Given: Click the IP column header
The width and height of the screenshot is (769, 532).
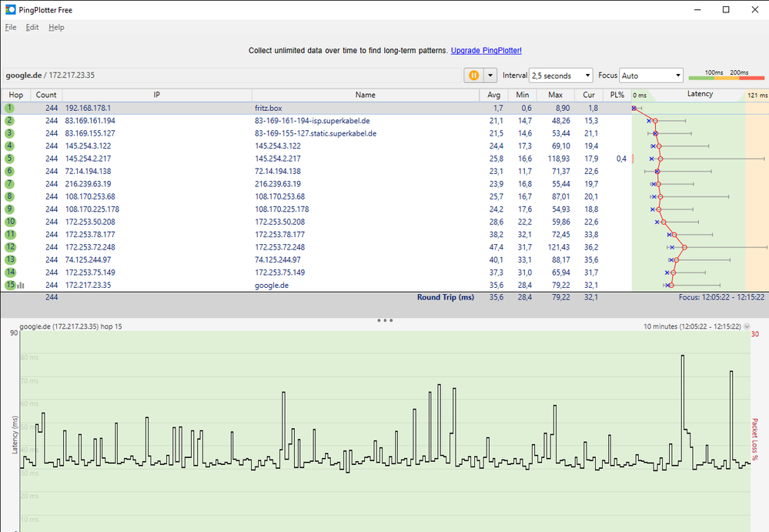Looking at the screenshot, I should click(157, 95).
